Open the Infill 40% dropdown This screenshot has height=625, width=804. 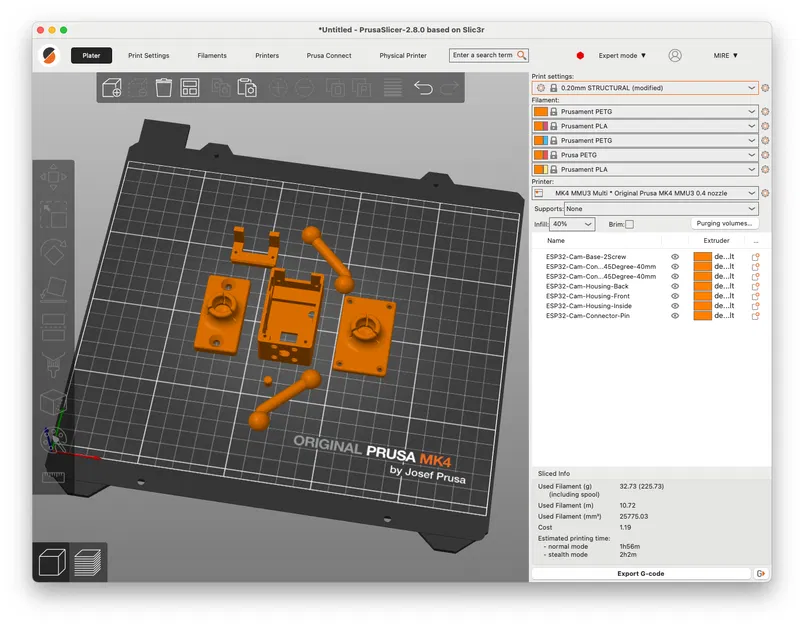[x=572, y=224]
